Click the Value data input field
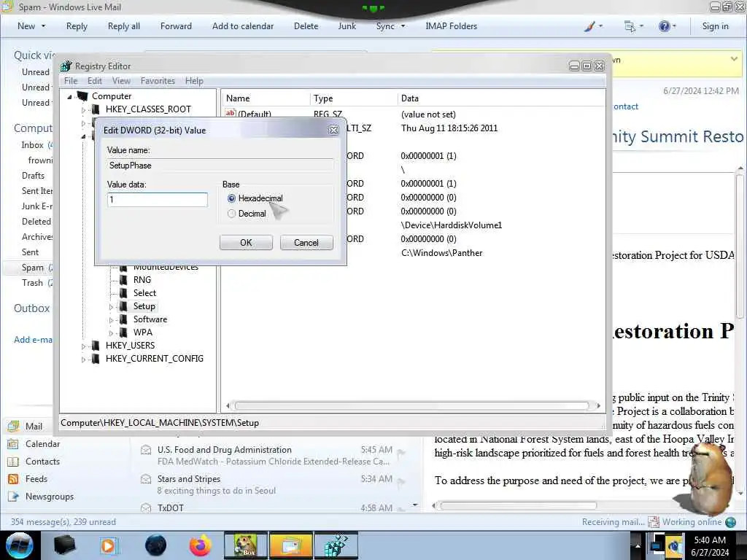This screenshot has width=747, height=560. point(158,200)
